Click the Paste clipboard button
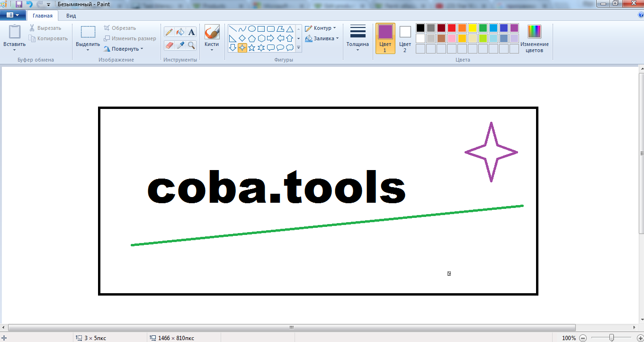644x342 pixels. pyautogui.click(x=15, y=32)
